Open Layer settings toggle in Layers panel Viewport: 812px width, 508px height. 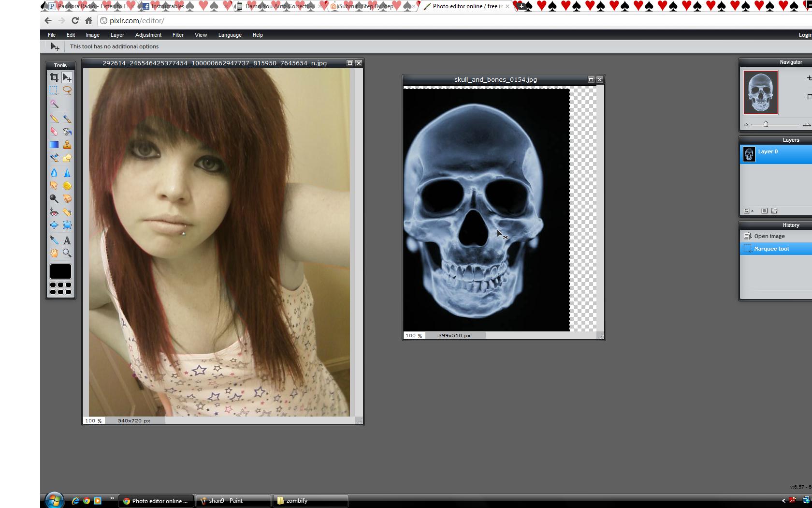point(749,211)
